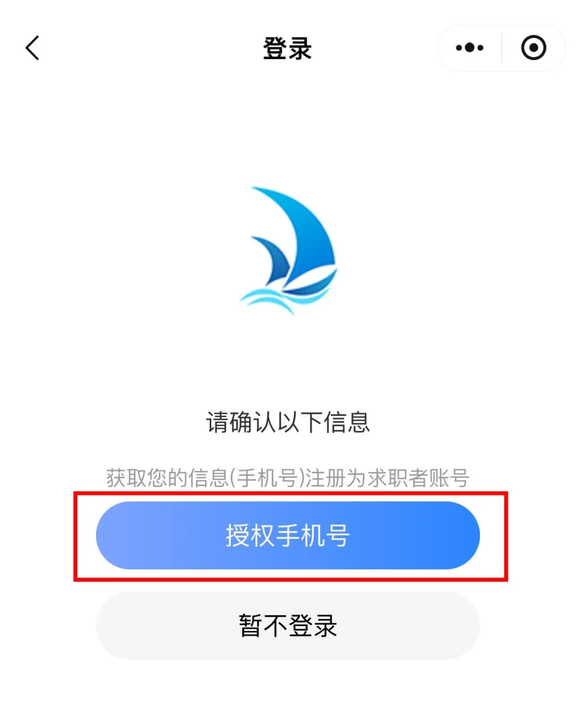
Task: Return to previous page with back arrow
Action: pos(33,48)
